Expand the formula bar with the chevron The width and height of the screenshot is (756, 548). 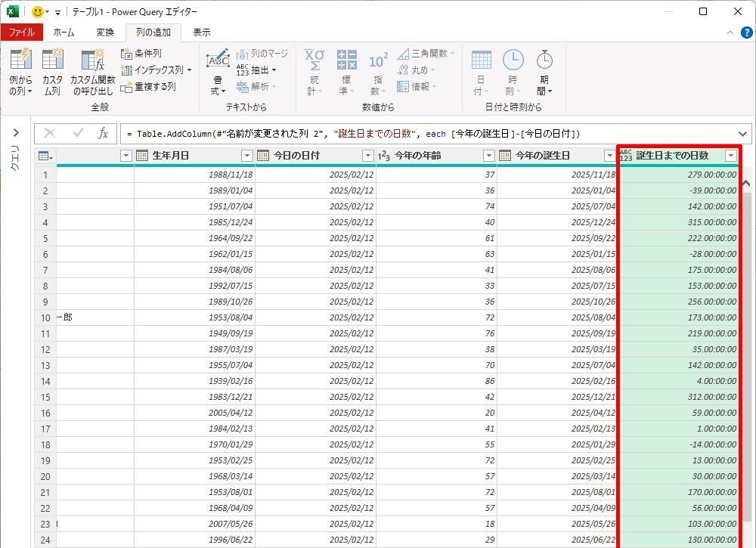point(742,134)
